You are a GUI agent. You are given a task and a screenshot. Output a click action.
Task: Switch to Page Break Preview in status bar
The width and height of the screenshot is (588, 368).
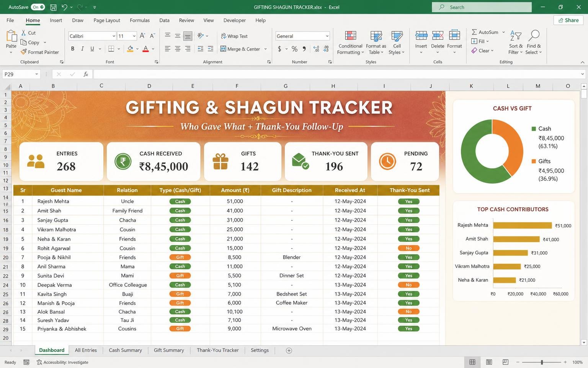tap(505, 362)
